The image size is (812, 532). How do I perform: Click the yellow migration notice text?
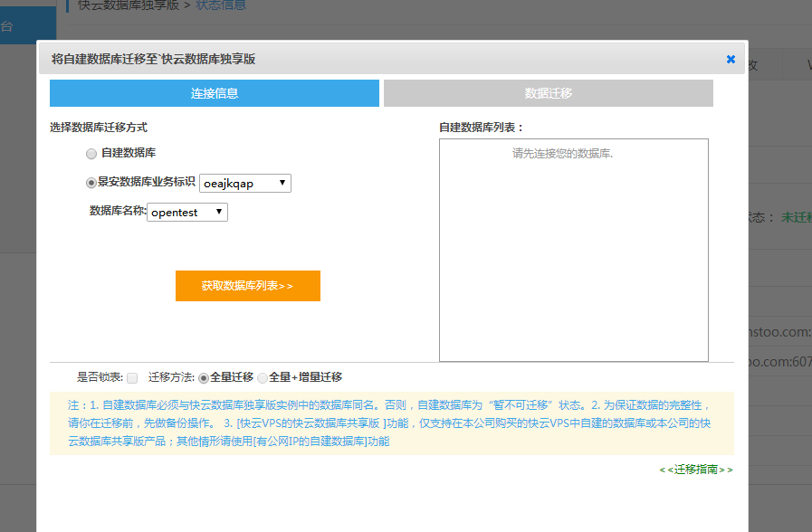[390, 423]
